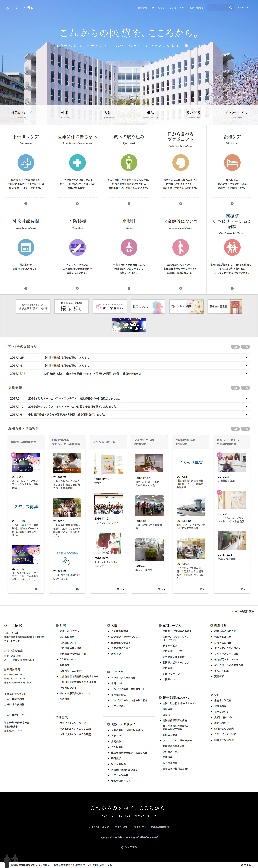This screenshot has width=258, height=868.
Task: Click RSS button in お知らせ・活動報告 section
Action: point(235,429)
